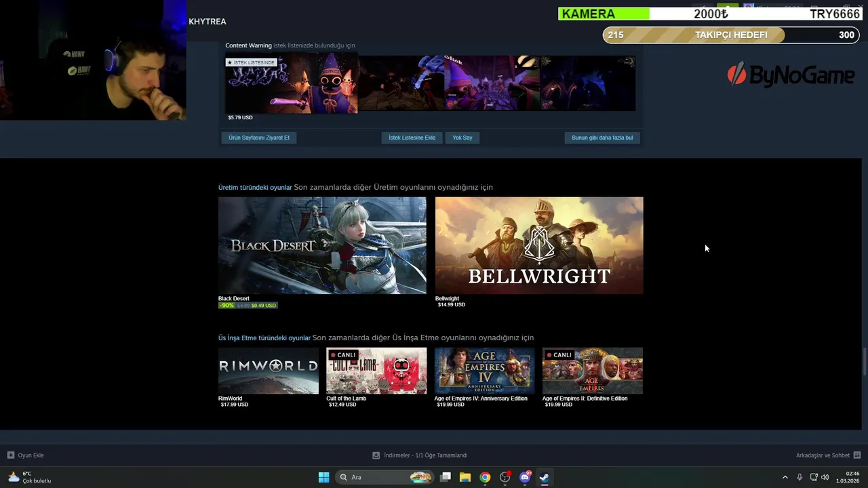Open Age of Empires II capsule
Image resolution: width=868 pixels, height=488 pixels.
pos(593,371)
